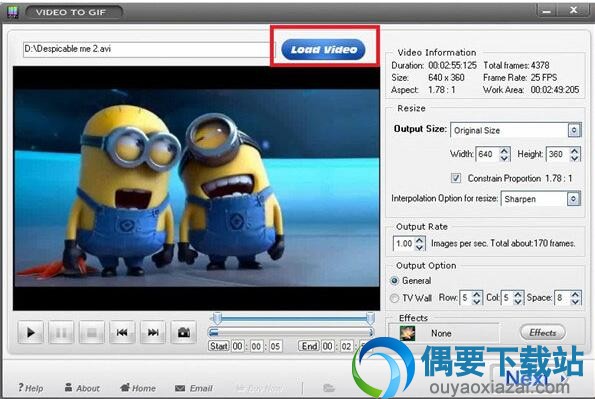595x399 pixels.
Task: Click the Col value field
Action: pos(507,298)
